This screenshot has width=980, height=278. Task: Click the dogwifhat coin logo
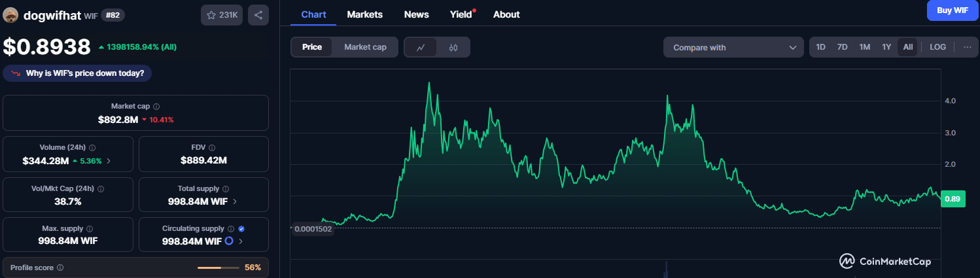[x=10, y=15]
